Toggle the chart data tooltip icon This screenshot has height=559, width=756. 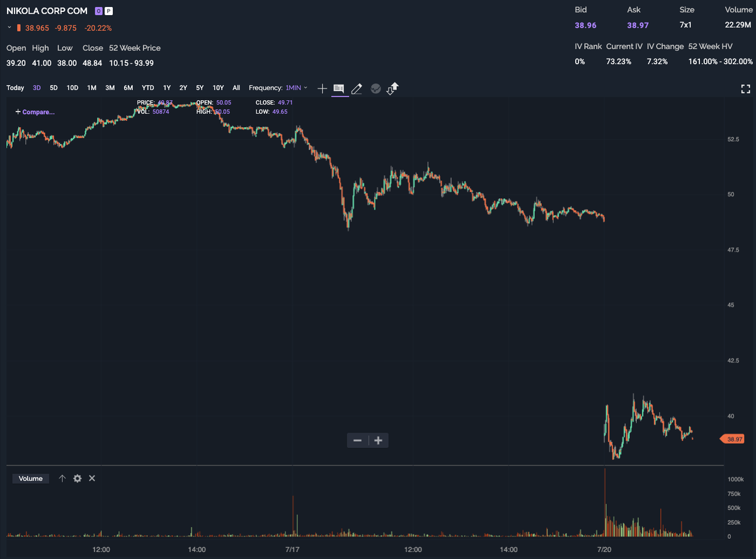point(339,88)
